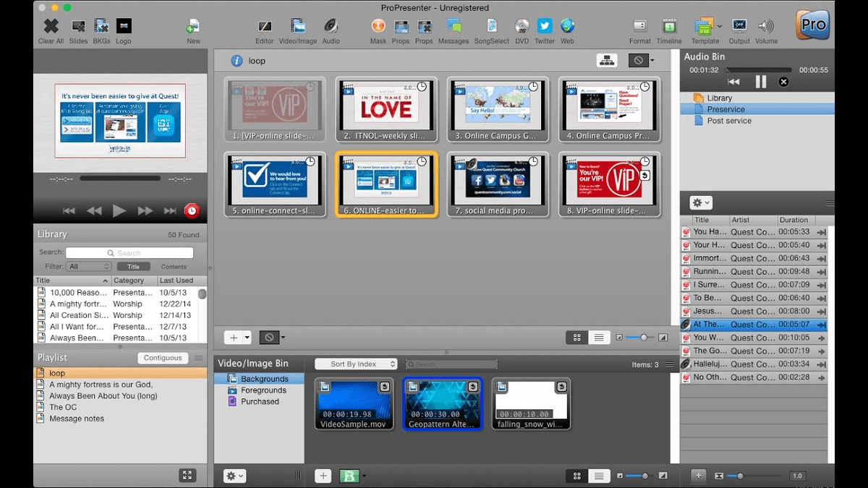Adjust the slide thumbnail size slider
Image resolution: width=868 pixels, height=488 pixels.
click(x=643, y=338)
